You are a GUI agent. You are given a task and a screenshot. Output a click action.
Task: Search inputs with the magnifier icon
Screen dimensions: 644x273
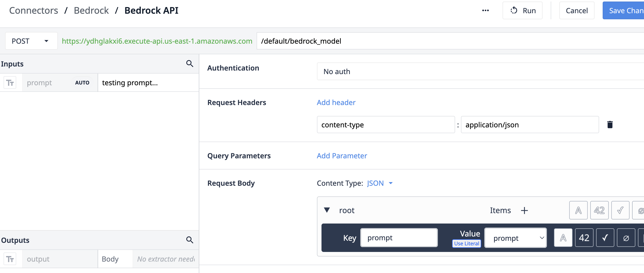tap(190, 64)
